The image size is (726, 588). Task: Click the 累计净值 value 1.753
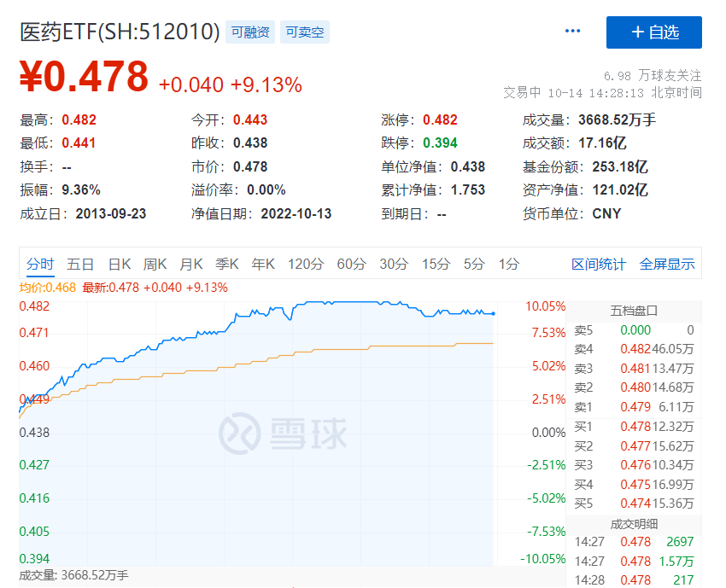(x=468, y=189)
